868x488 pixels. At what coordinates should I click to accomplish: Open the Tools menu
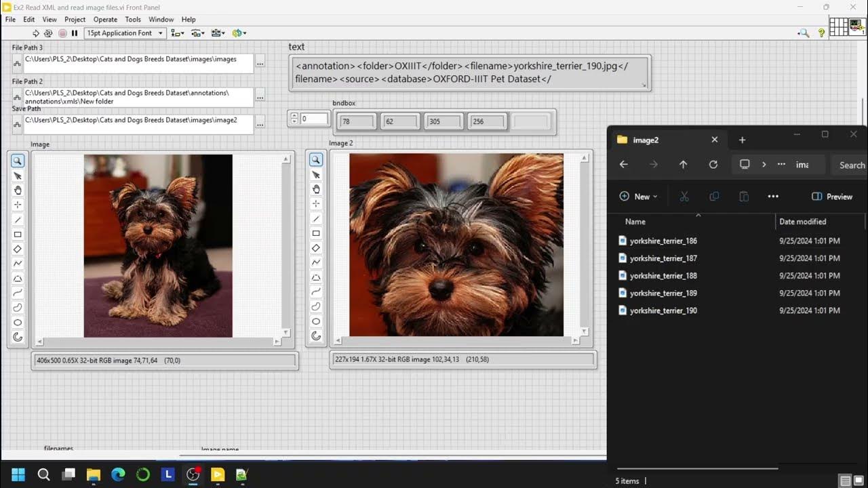[x=133, y=20]
